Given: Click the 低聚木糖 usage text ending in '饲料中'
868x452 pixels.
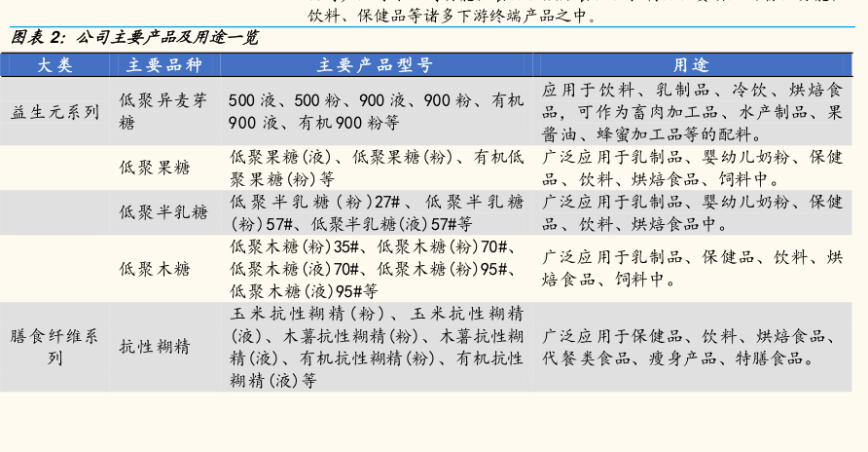Looking at the screenshot, I should (x=692, y=269).
